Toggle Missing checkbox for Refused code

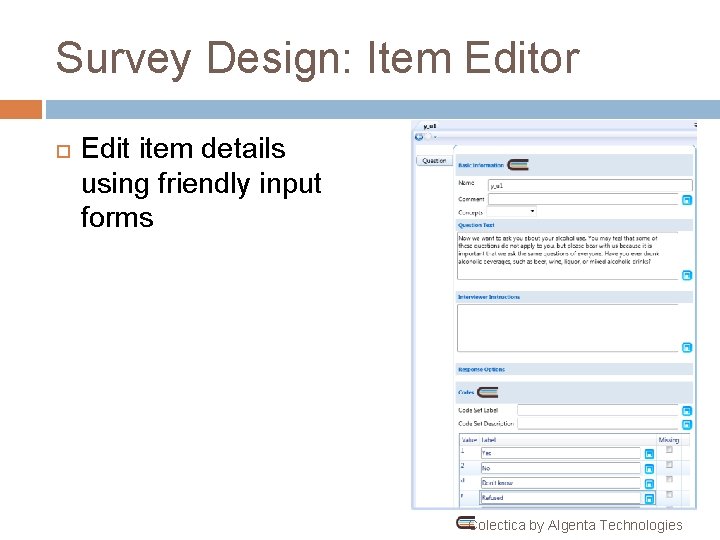pyautogui.click(x=669, y=495)
